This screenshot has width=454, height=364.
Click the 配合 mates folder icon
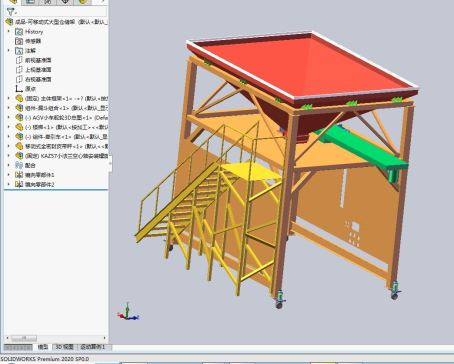[x=19, y=165]
